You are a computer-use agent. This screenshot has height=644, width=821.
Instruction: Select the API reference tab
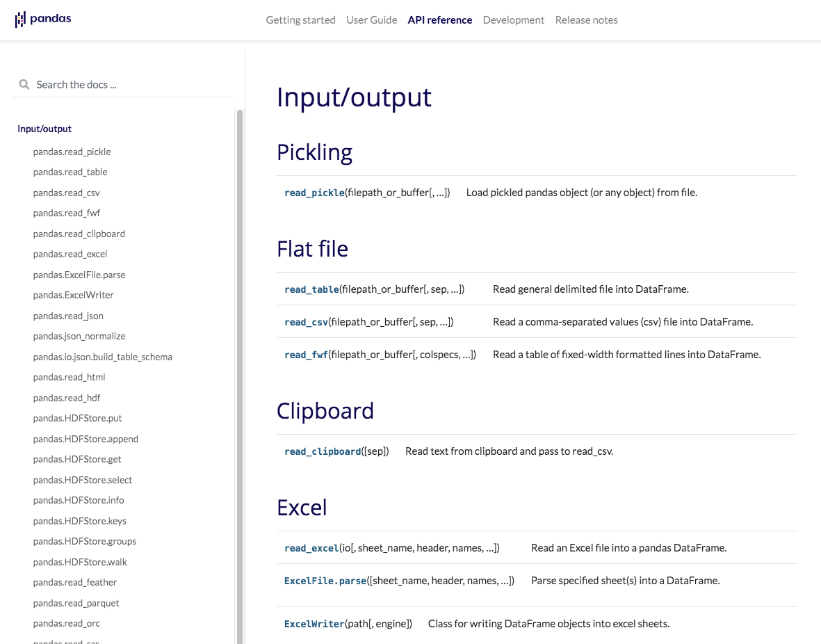(x=440, y=20)
